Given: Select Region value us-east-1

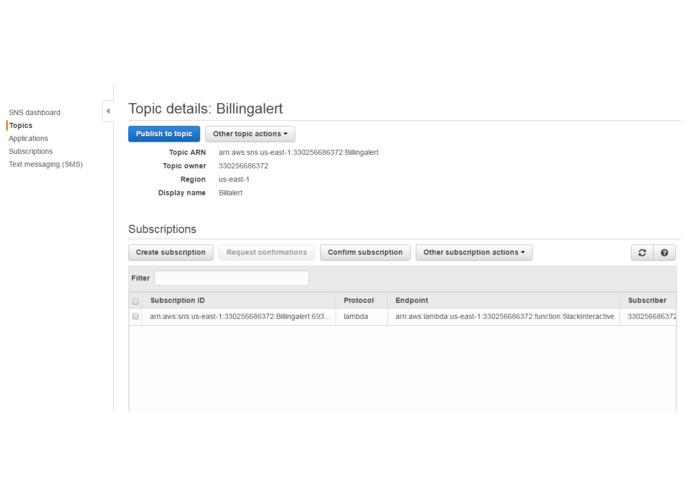Looking at the screenshot, I should tap(234, 179).
